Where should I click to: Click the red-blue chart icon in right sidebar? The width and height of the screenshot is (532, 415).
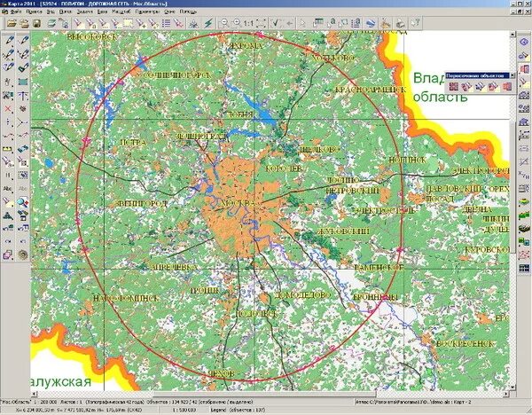tap(525, 254)
